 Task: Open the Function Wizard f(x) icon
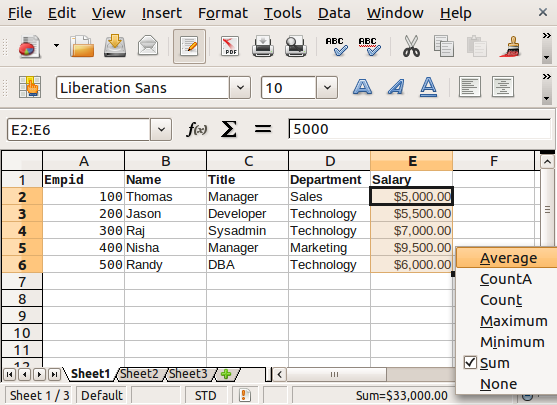coord(196,129)
